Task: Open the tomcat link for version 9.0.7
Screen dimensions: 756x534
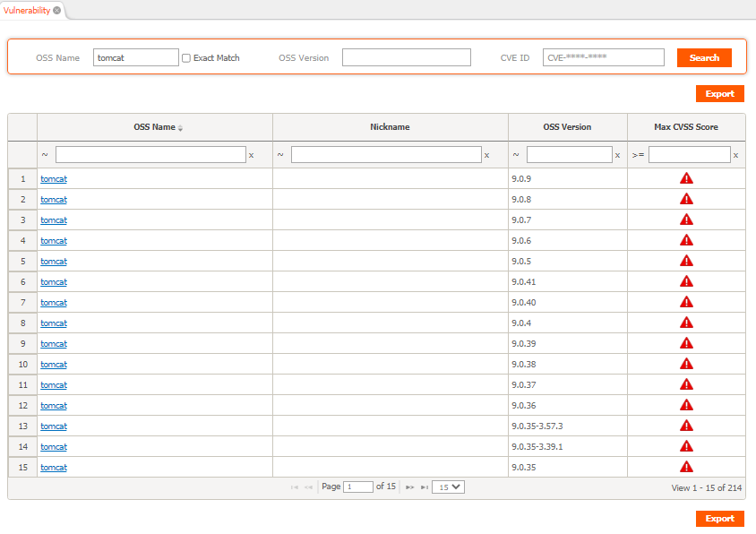Action: pos(54,220)
